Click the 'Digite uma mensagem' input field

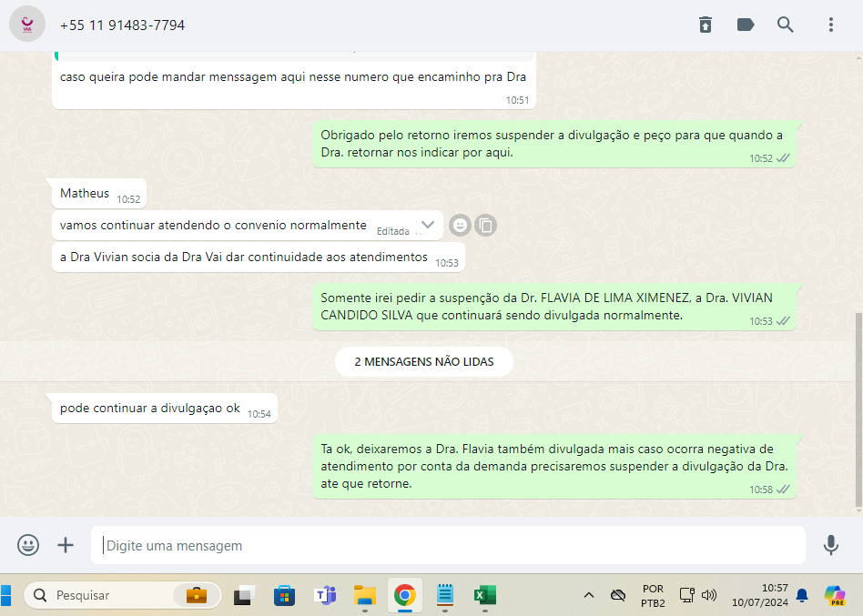[448, 546]
